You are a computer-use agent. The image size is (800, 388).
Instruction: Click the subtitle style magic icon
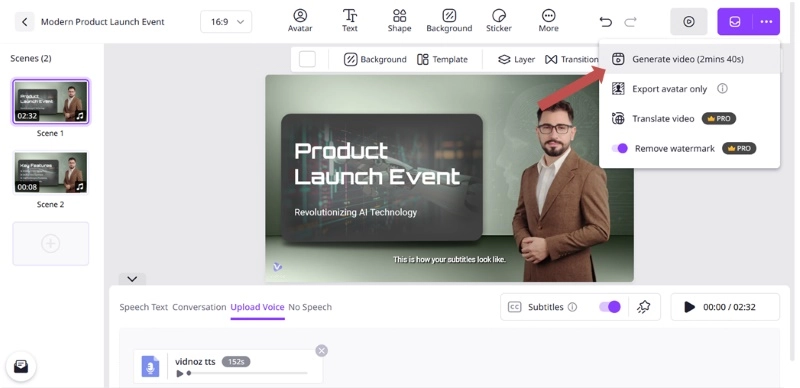click(x=644, y=307)
